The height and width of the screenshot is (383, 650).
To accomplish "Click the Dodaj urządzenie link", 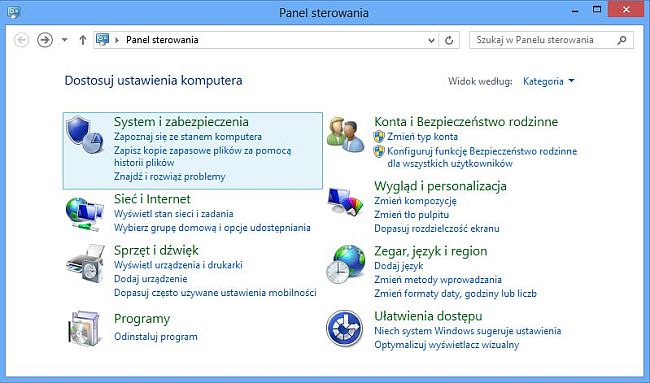I will (x=150, y=279).
